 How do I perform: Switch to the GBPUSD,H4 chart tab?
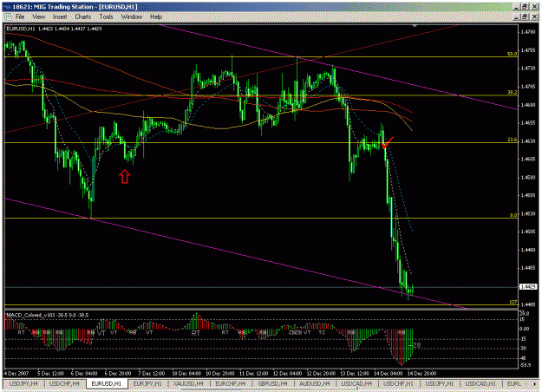pyautogui.click(x=272, y=383)
